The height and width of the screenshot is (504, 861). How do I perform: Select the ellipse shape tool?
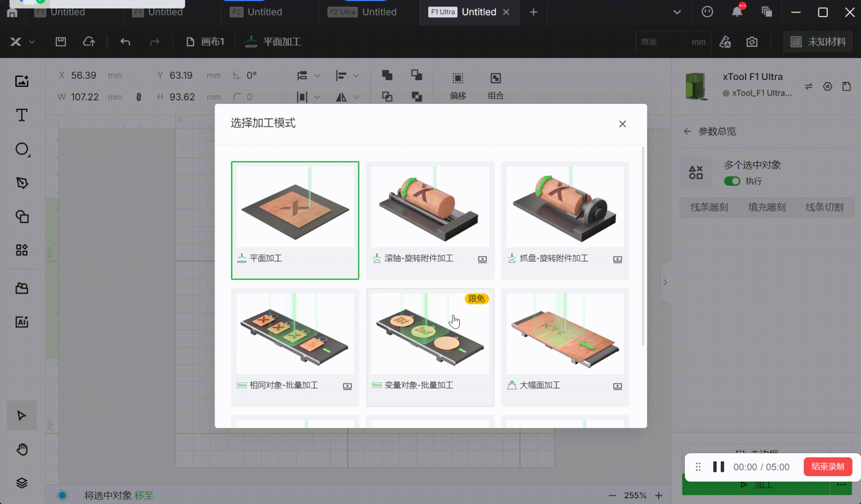tap(22, 149)
